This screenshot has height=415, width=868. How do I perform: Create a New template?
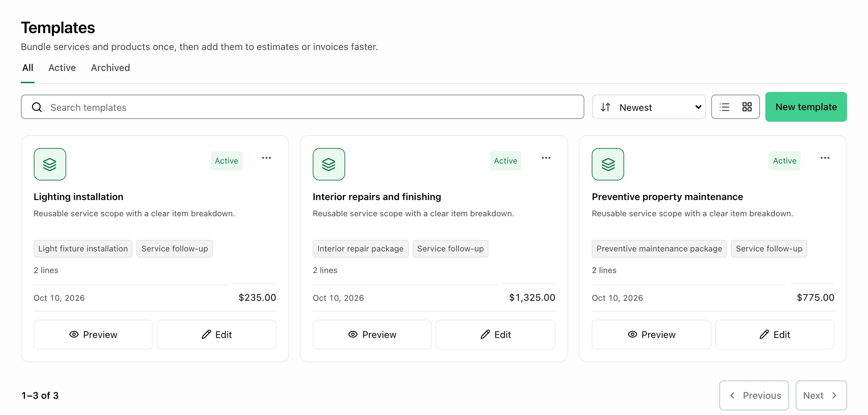(x=806, y=107)
